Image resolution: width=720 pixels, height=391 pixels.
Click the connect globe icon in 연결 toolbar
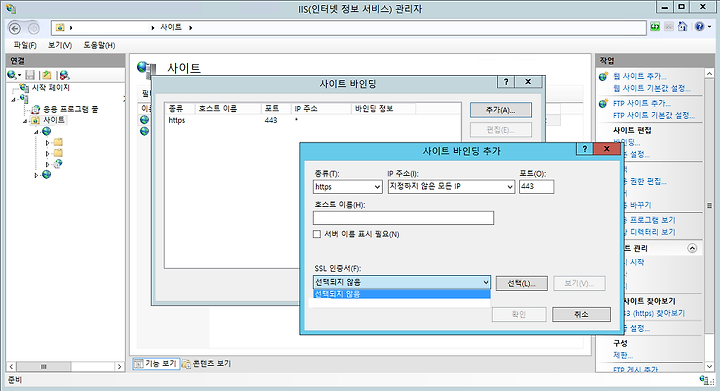tap(12, 75)
